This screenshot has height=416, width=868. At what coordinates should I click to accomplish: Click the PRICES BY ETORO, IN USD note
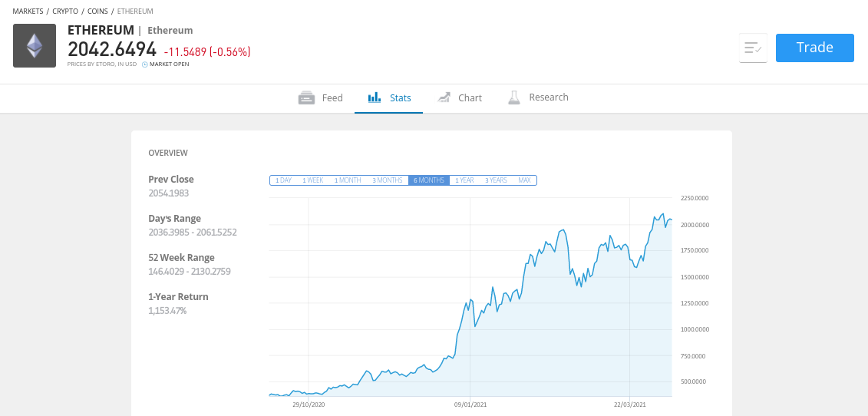click(102, 64)
